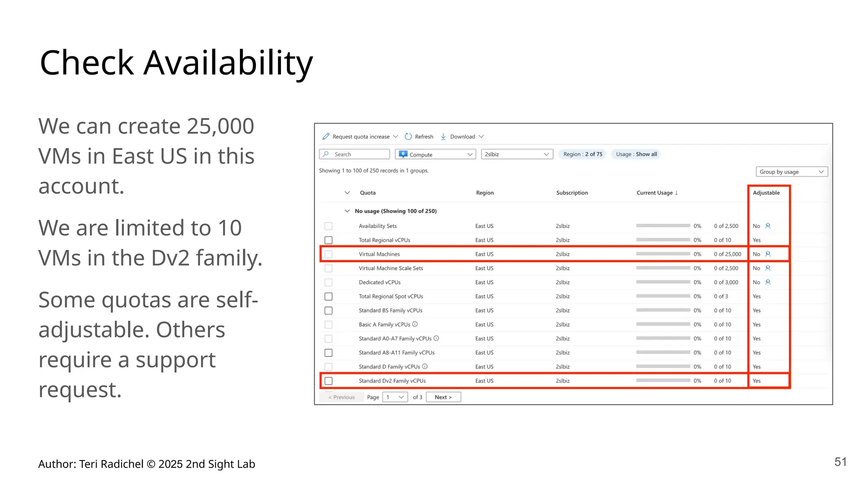
Task: Expand the Request quota increase chevron
Action: click(x=395, y=136)
